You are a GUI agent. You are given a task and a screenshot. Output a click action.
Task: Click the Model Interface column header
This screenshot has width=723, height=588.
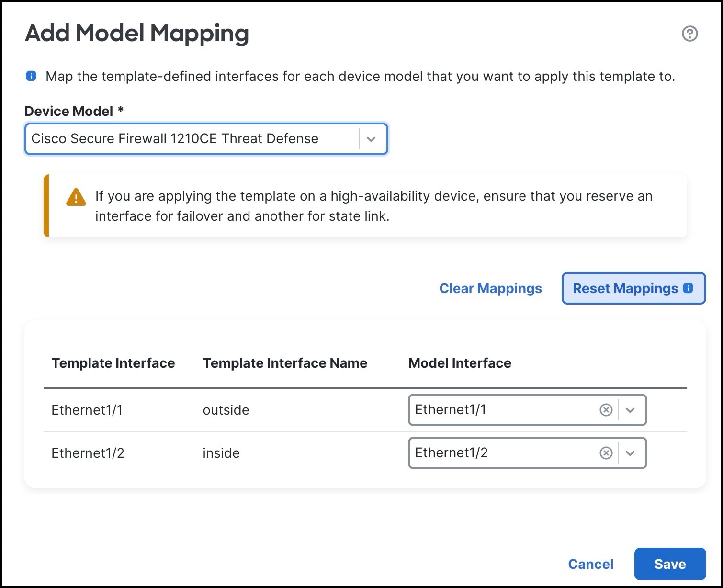tap(459, 363)
